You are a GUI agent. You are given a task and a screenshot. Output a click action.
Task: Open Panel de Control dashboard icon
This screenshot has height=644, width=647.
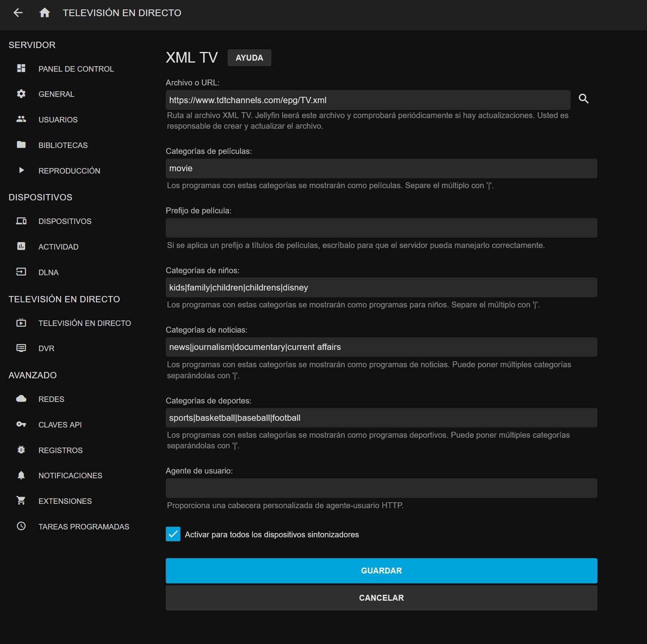21,68
